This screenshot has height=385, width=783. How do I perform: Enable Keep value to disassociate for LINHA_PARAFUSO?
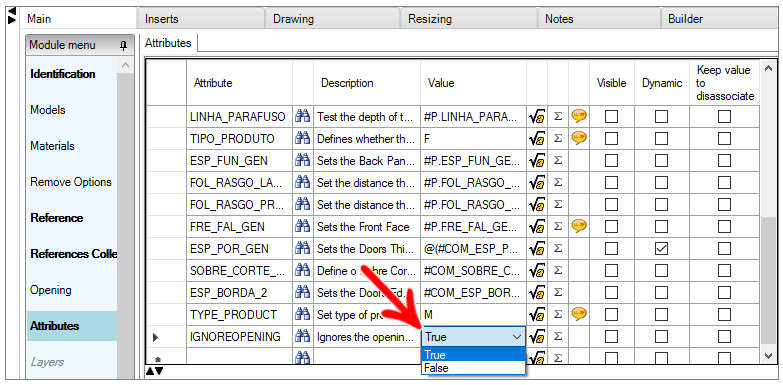(x=724, y=116)
